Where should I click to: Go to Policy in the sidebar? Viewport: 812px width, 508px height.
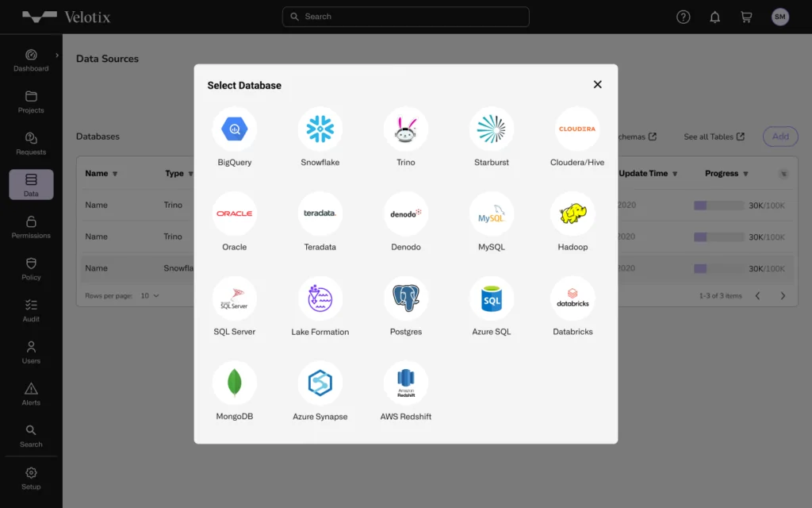[x=31, y=269]
